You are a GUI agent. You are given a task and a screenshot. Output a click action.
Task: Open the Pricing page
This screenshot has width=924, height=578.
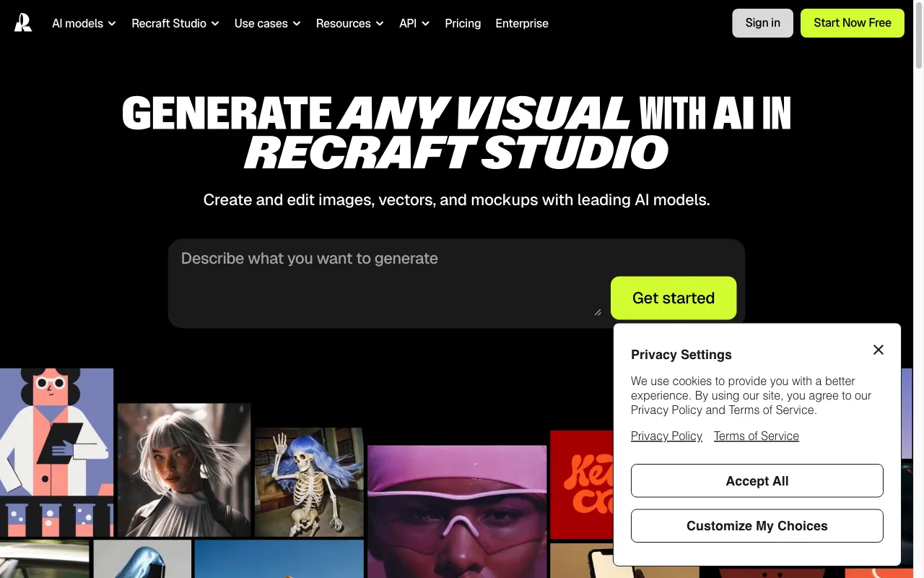463,23
